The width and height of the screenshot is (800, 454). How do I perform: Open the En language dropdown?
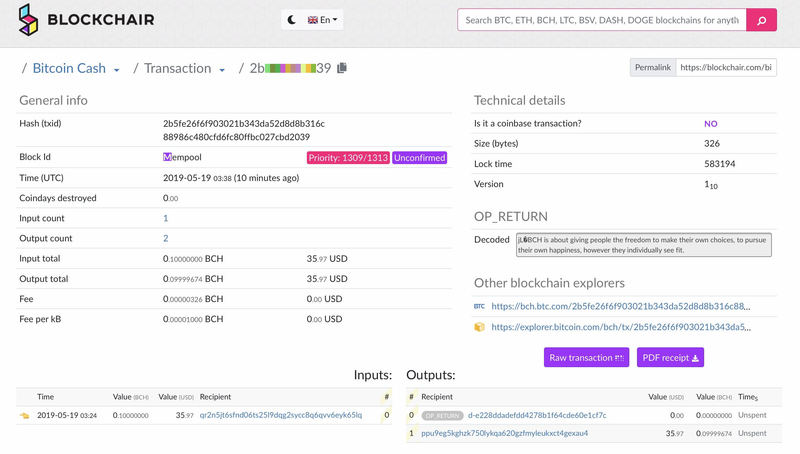(x=322, y=20)
